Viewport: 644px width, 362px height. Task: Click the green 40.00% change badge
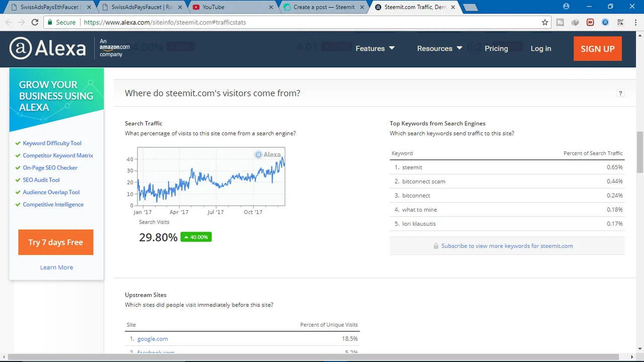196,237
